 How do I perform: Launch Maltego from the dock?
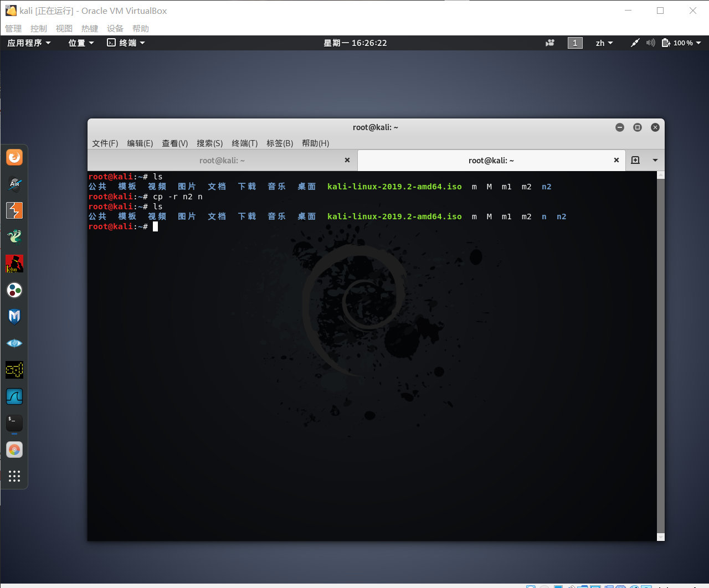14,290
